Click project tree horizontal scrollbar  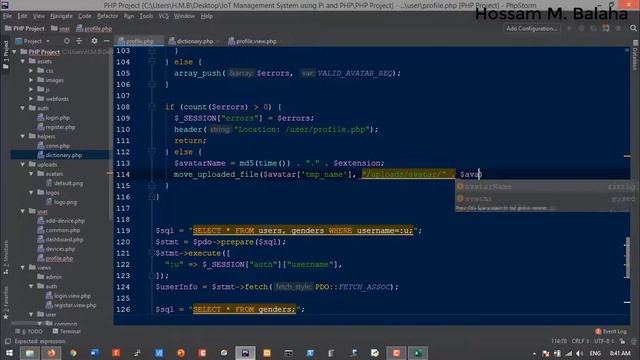pyautogui.click(x=27, y=323)
